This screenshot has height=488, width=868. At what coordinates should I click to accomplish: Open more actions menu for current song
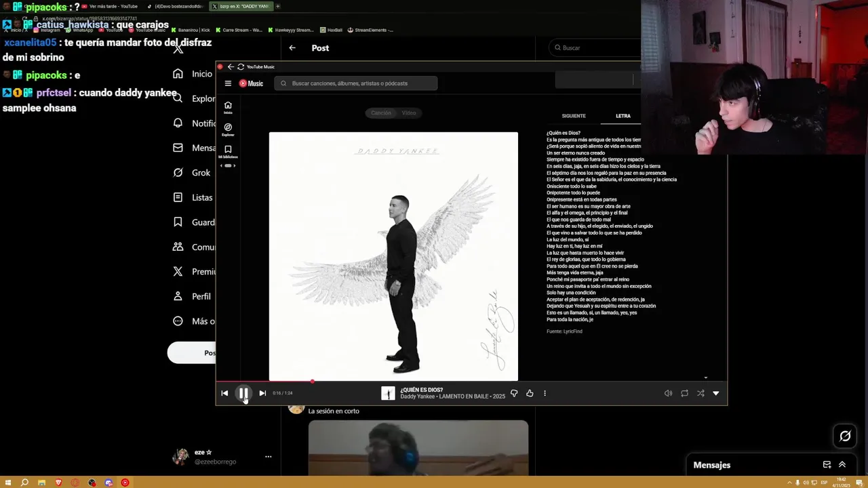pos(545,393)
